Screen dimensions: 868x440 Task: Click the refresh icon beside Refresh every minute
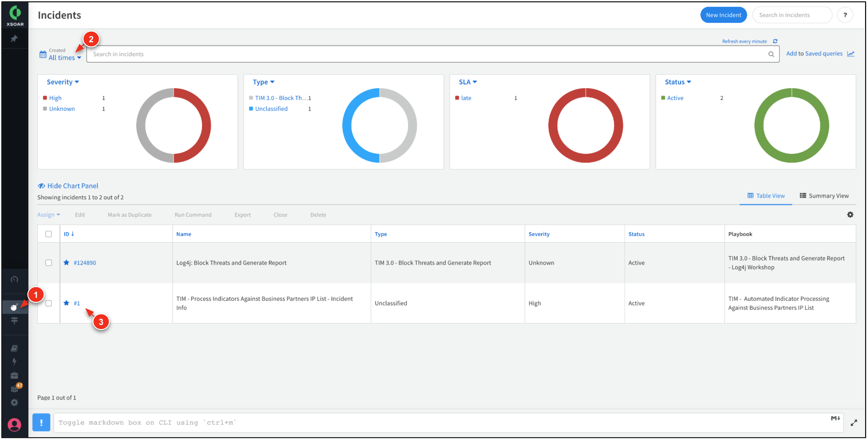pyautogui.click(x=775, y=41)
